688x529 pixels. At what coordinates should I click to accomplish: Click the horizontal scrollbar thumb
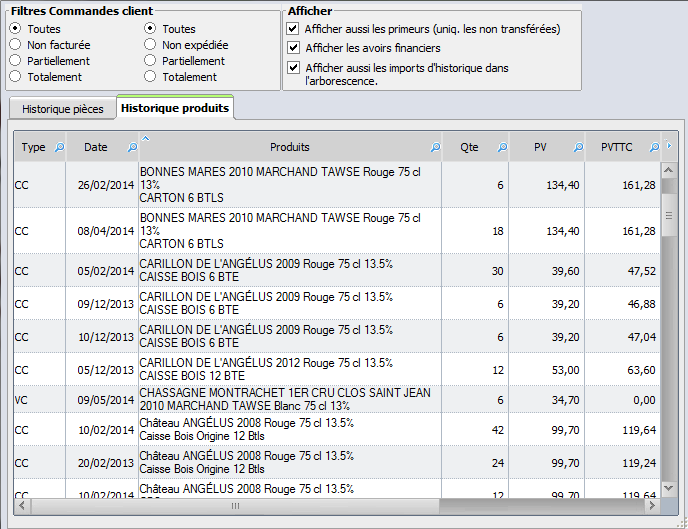pos(235,506)
